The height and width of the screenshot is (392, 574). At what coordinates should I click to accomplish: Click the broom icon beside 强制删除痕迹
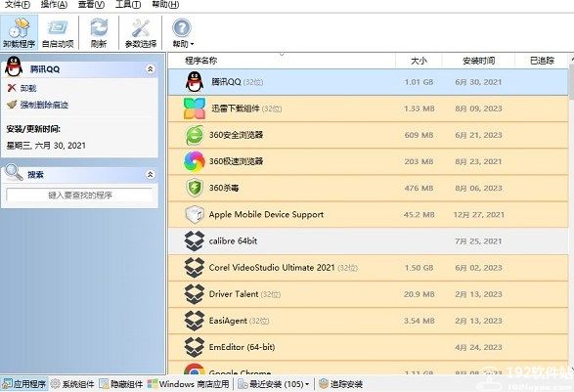(12, 105)
